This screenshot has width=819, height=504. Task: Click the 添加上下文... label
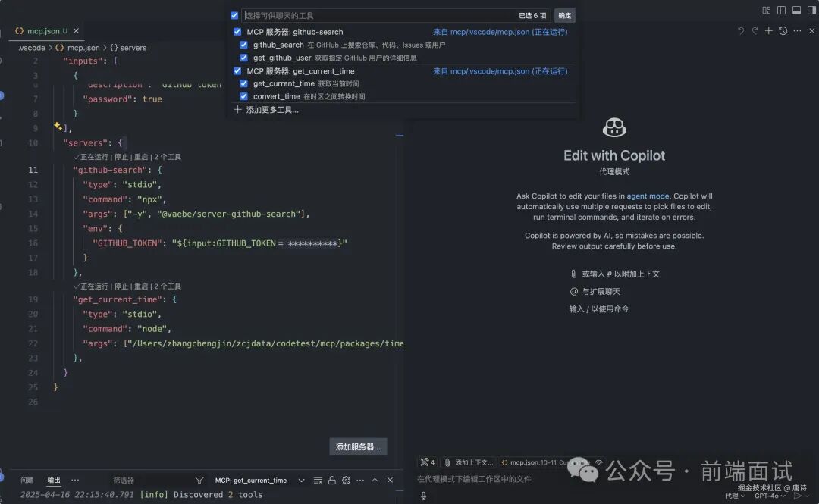pyautogui.click(x=474, y=462)
